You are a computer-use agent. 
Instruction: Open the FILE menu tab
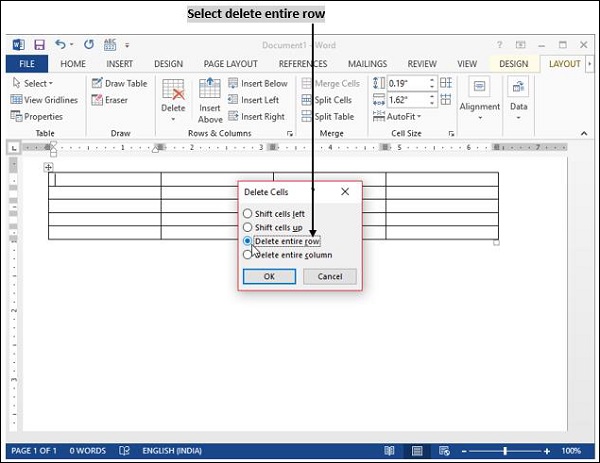coord(26,64)
